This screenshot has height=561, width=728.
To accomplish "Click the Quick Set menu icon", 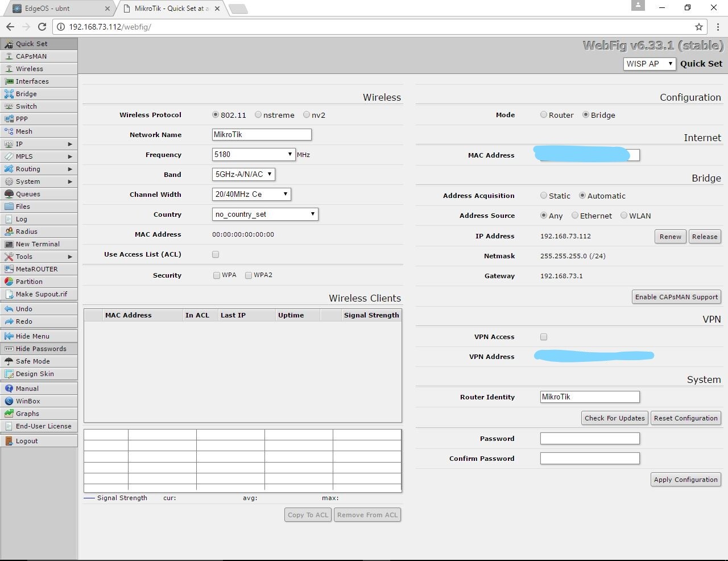I will point(9,44).
